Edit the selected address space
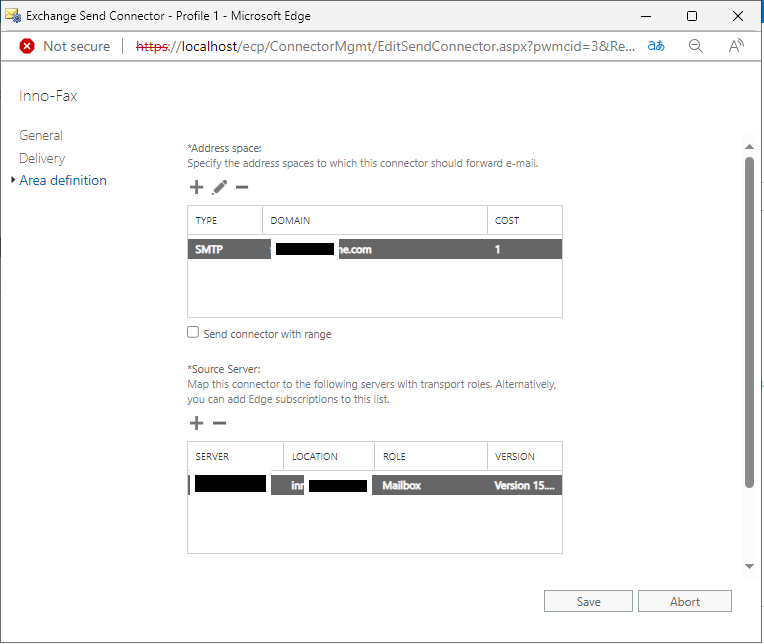Screen dimensions: 764x644 tap(219, 187)
